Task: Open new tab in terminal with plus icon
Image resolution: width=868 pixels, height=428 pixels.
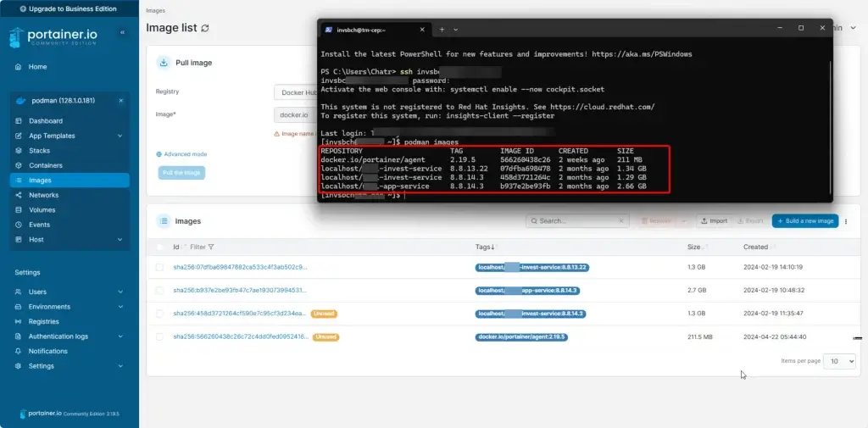Action: click(442, 30)
